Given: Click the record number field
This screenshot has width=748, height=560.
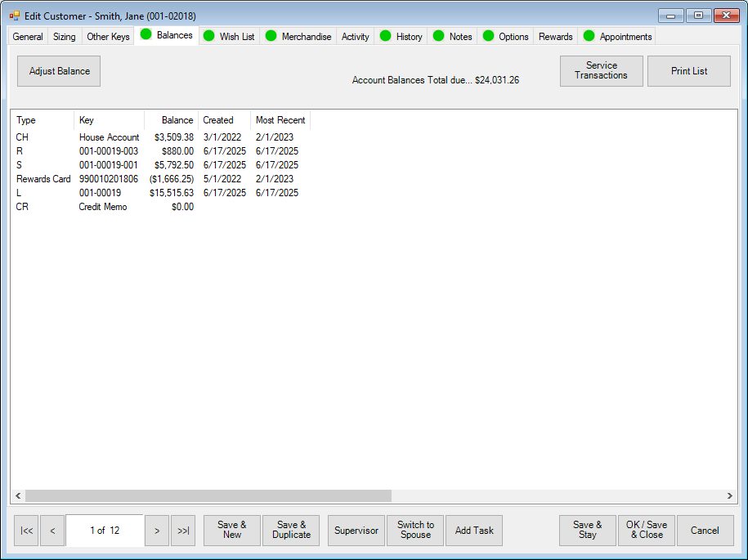Looking at the screenshot, I should pyautogui.click(x=104, y=531).
